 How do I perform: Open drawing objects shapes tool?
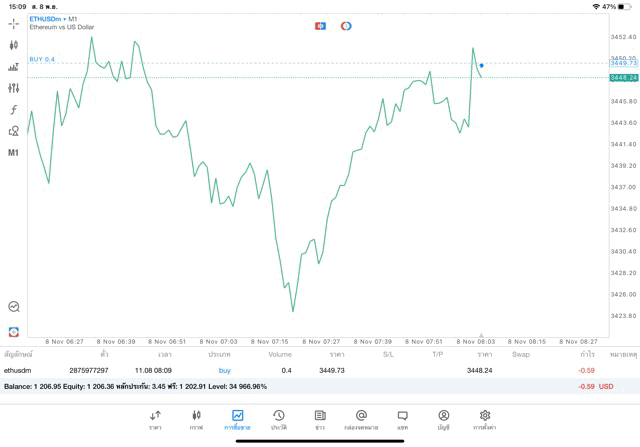pyautogui.click(x=14, y=131)
